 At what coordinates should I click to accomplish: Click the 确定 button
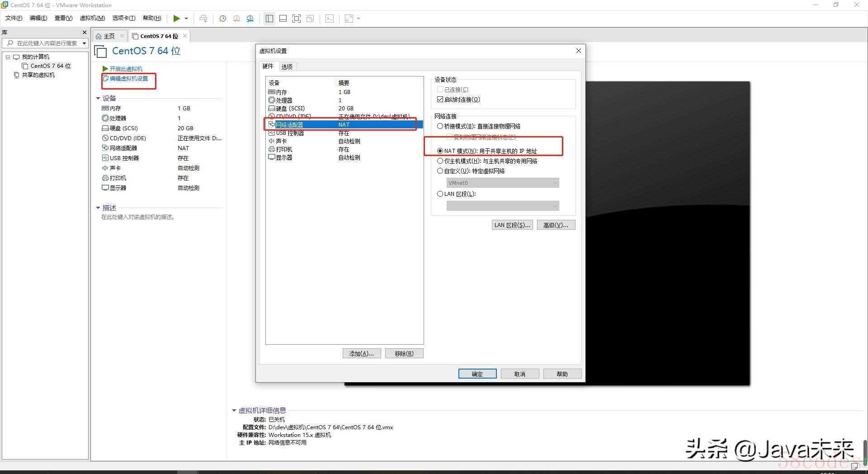(x=477, y=374)
